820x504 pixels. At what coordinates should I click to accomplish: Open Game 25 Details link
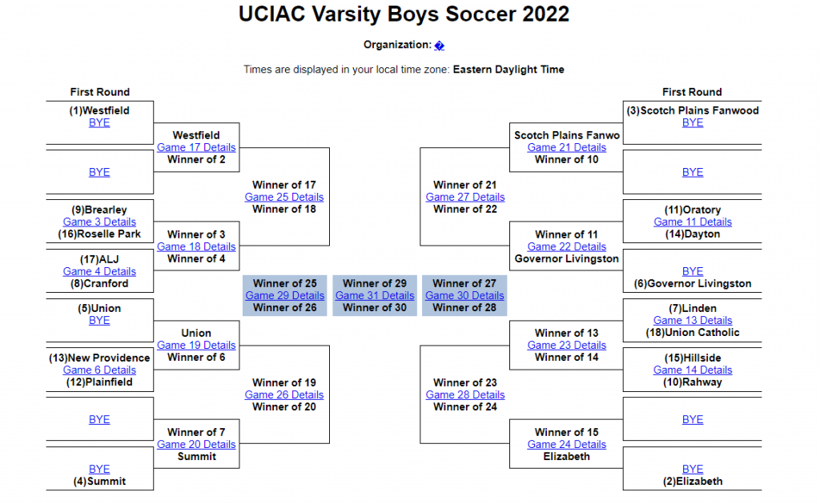click(284, 197)
